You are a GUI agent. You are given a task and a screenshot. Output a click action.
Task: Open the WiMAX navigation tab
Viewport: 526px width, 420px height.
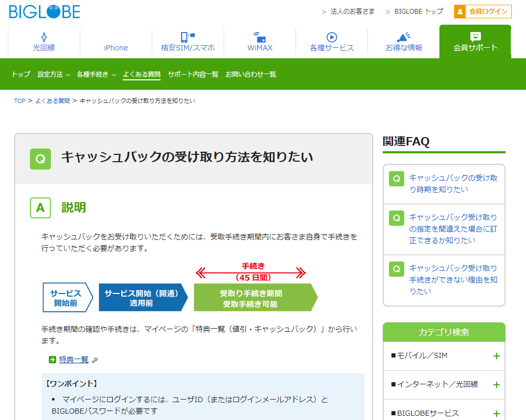260,41
